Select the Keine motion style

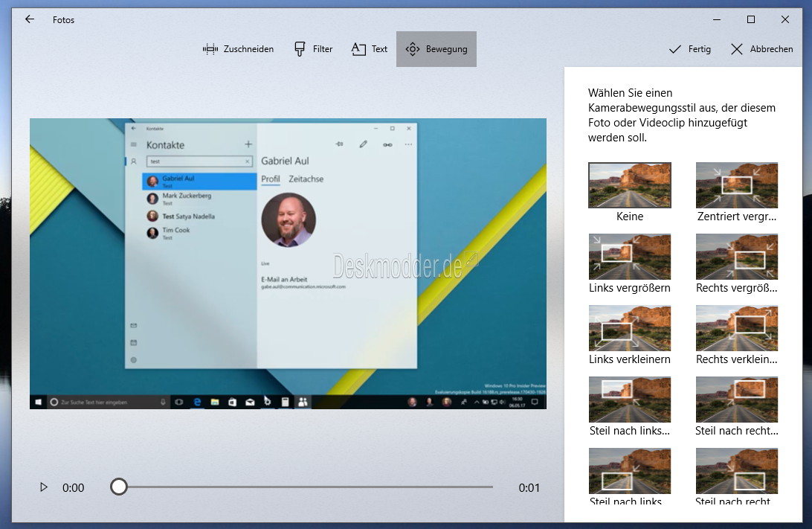[x=630, y=193]
